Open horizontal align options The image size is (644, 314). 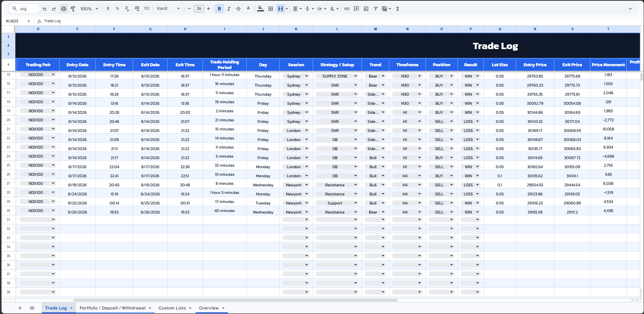pos(297,9)
